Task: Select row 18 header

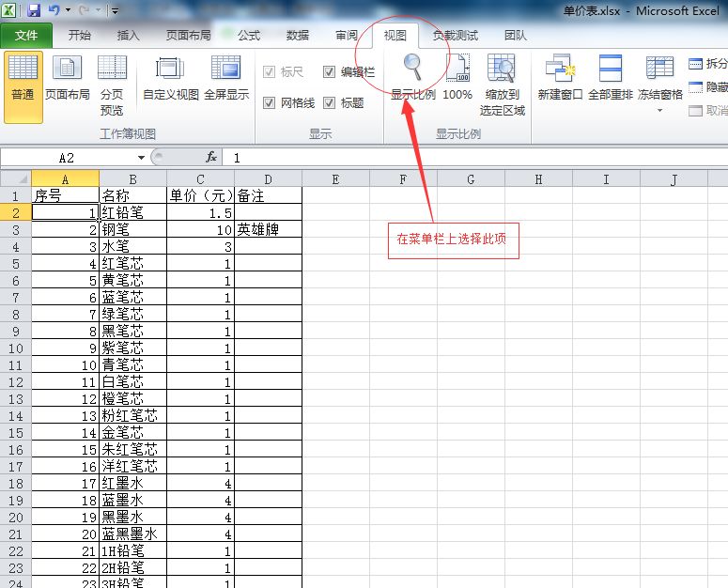Action: (x=16, y=484)
